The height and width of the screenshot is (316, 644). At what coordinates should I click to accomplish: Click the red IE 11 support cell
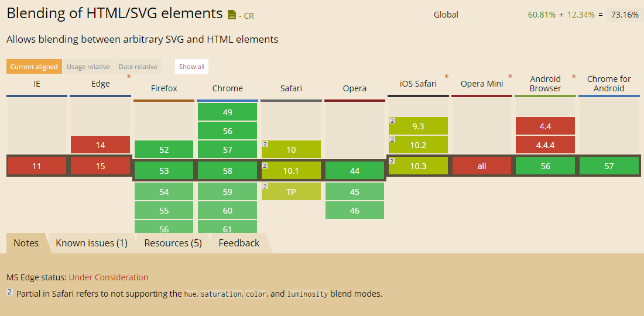[36, 166]
